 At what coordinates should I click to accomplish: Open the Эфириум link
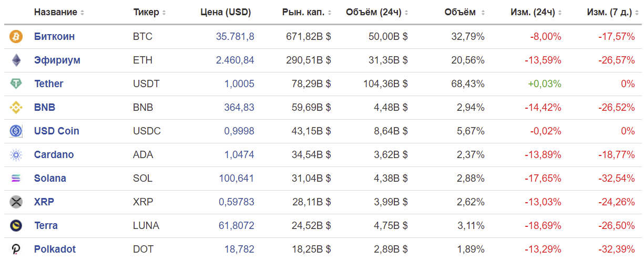pos(57,60)
